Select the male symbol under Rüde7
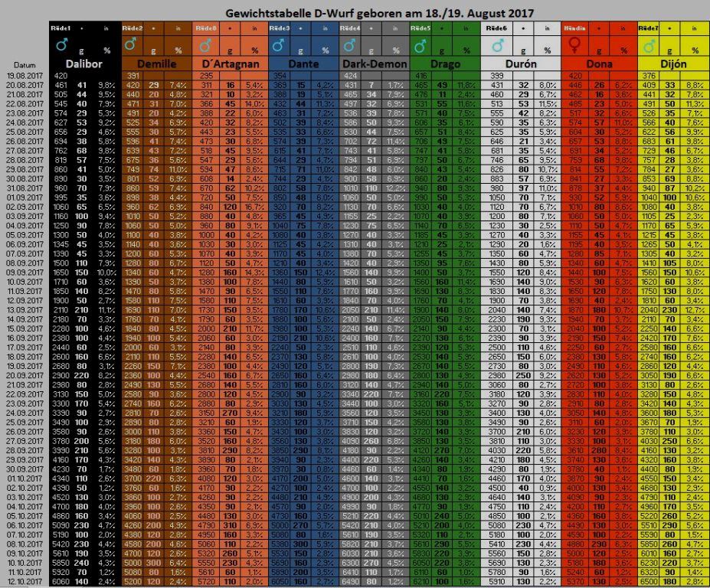710x588 pixels. pyautogui.click(x=649, y=46)
